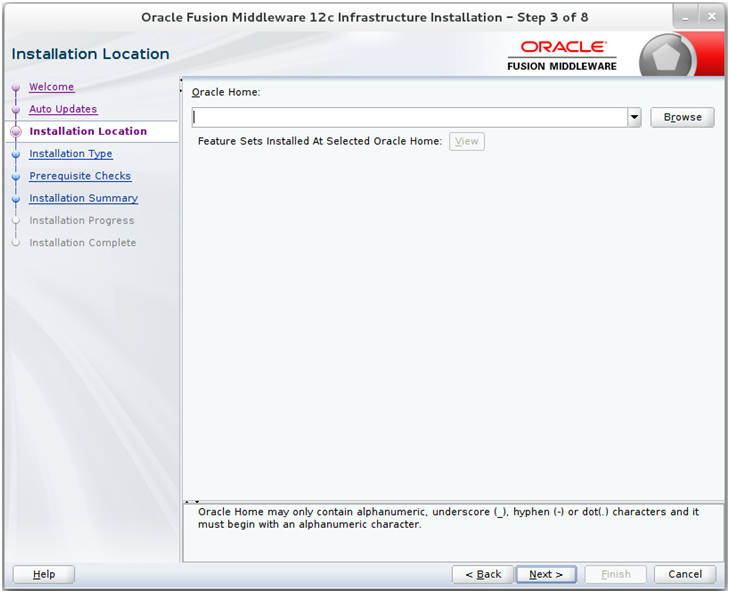
Task: Toggle the message pane splitter arrows
Action: coord(192,502)
